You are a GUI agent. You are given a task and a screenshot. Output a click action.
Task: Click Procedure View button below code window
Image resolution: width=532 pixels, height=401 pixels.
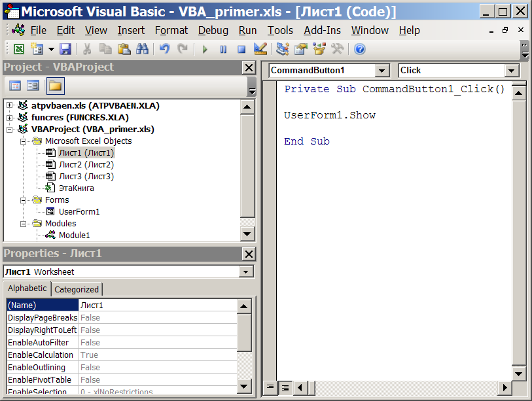pyautogui.click(x=270, y=387)
